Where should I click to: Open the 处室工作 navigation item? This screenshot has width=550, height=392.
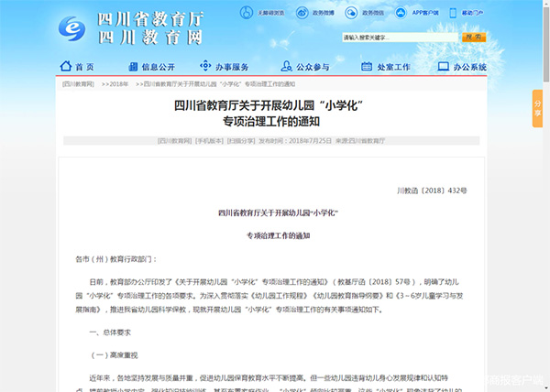click(x=386, y=67)
